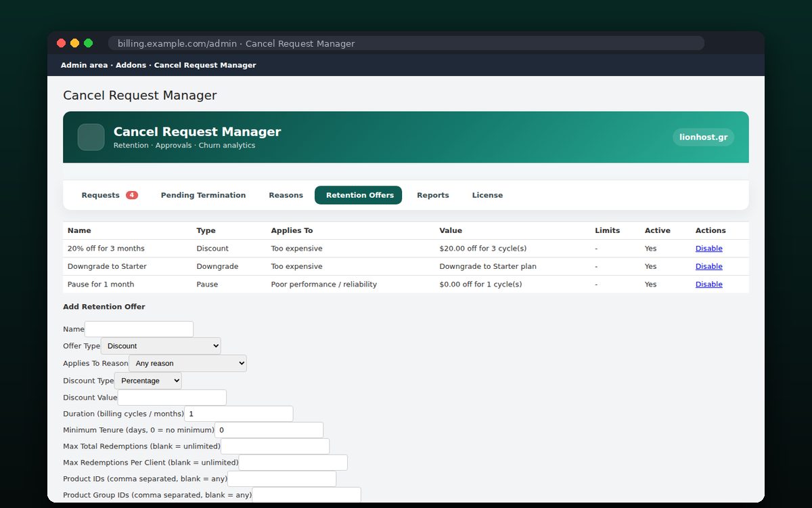Screen dimensions: 812x508
Task: Open the Offer Type dropdown
Action: tap(161, 346)
